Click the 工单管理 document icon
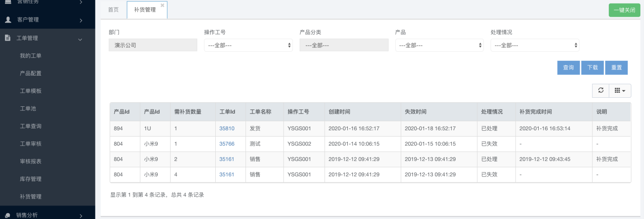 (x=8, y=38)
